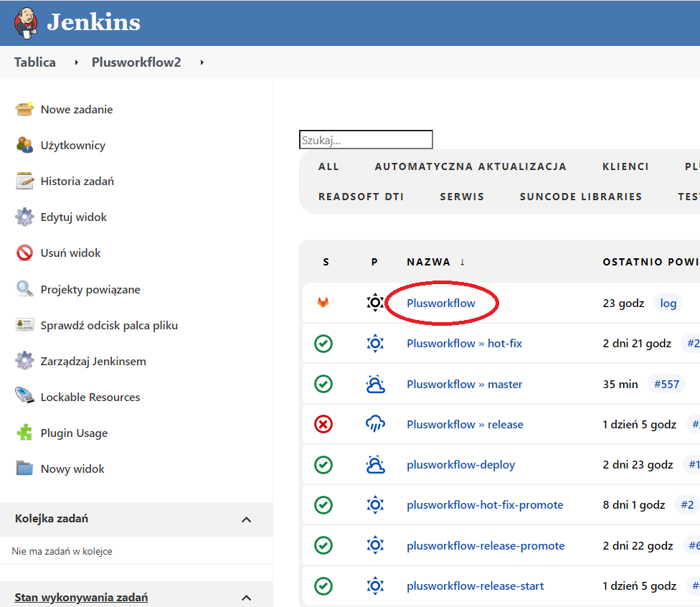700x607 pixels.
Task: Click the success icon for plusworkflow-release-start
Action: pos(323,585)
